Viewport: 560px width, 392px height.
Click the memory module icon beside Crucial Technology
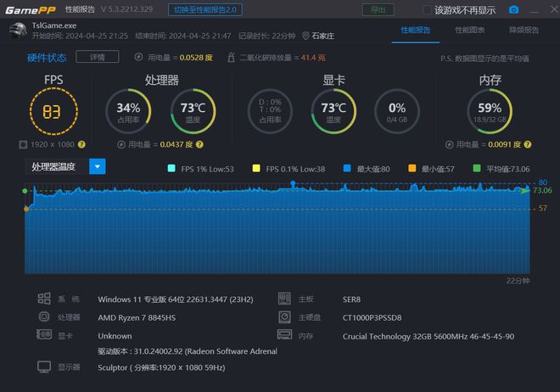coord(284,334)
